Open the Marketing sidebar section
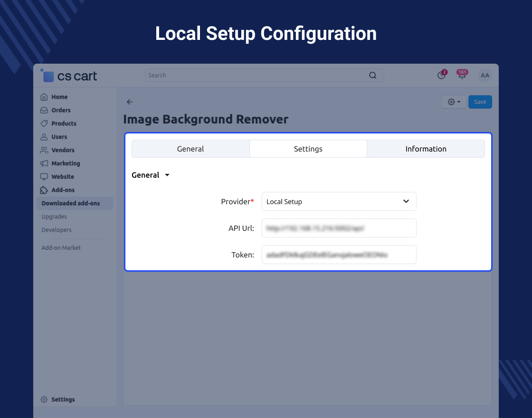This screenshot has height=418, width=532. (x=66, y=163)
